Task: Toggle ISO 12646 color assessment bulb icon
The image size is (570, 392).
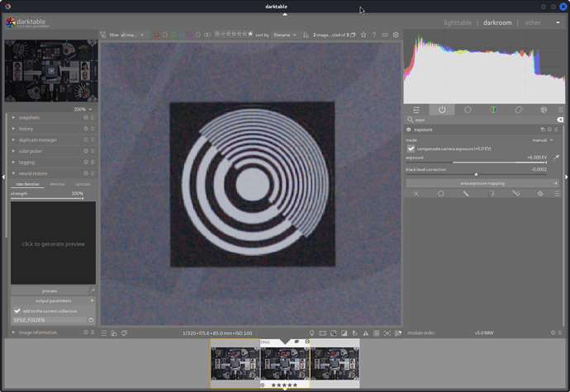Action: click(311, 333)
